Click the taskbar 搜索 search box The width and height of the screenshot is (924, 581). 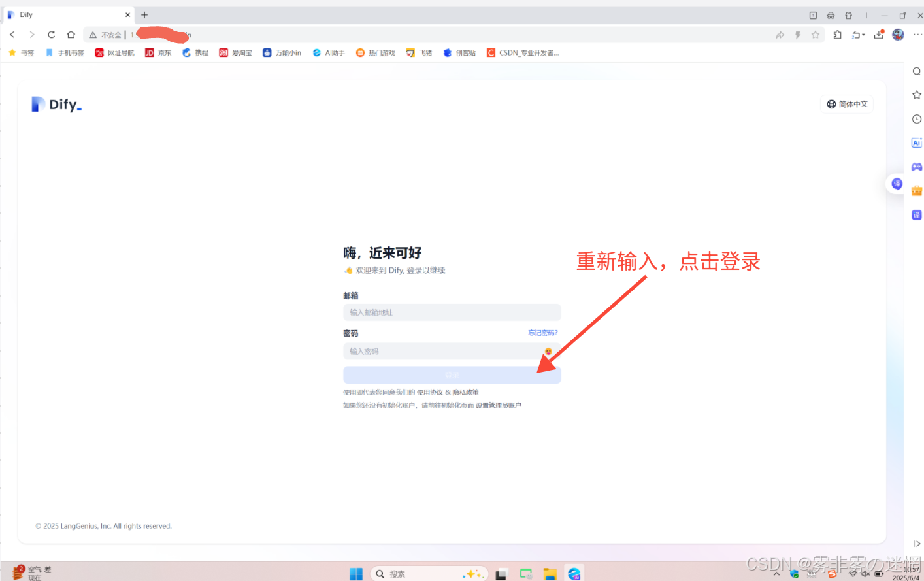[429, 574]
